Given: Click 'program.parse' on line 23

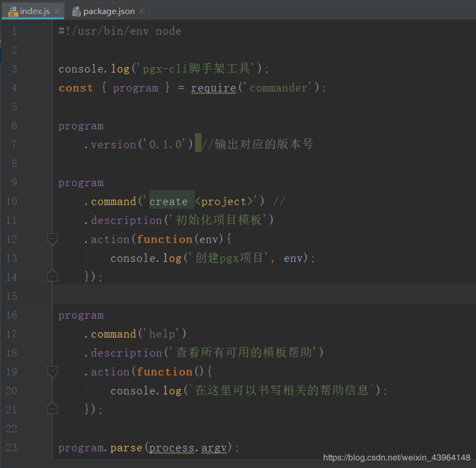Looking at the screenshot, I should click(x=100, y=448).
